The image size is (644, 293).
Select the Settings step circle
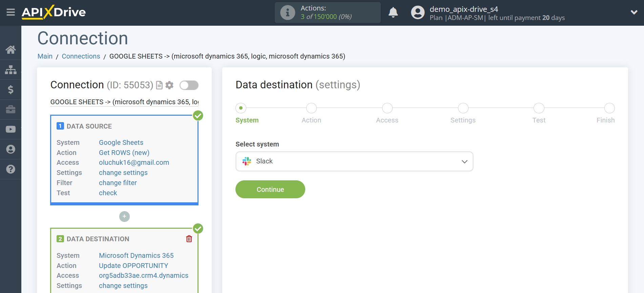[x=463, y=108]
